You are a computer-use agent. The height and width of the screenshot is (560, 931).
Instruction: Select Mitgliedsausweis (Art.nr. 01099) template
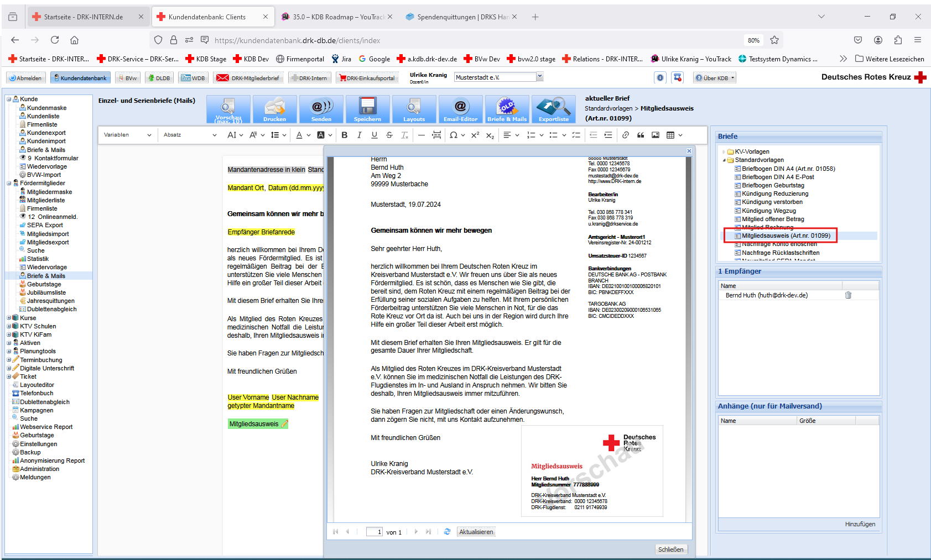[786, 235]
